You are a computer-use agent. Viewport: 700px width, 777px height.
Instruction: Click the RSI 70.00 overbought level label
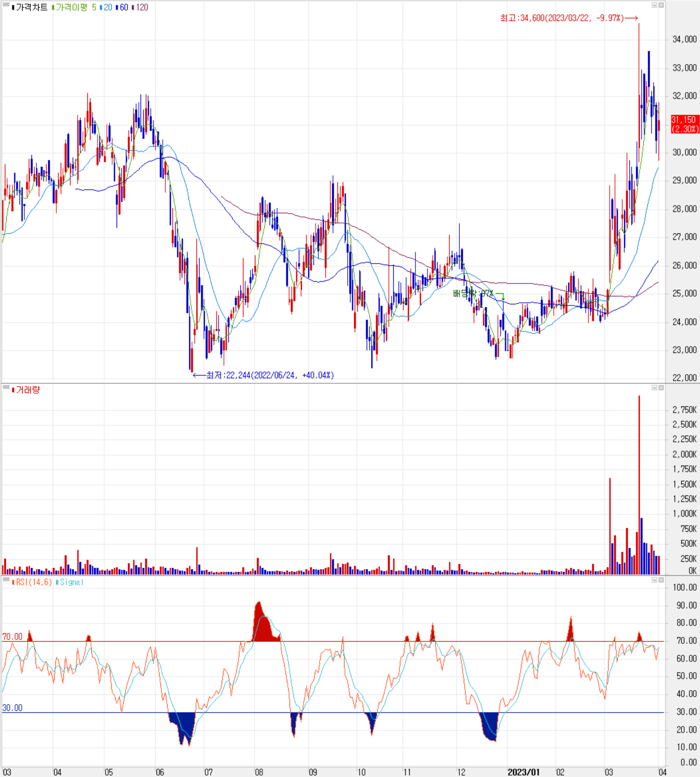tap(12, 637)
